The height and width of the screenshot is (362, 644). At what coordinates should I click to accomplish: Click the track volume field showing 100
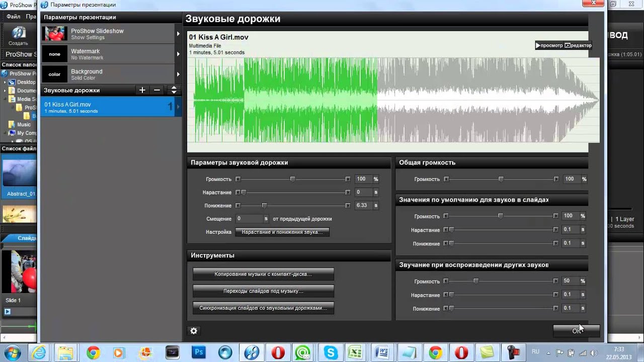[x=363, y=179]
